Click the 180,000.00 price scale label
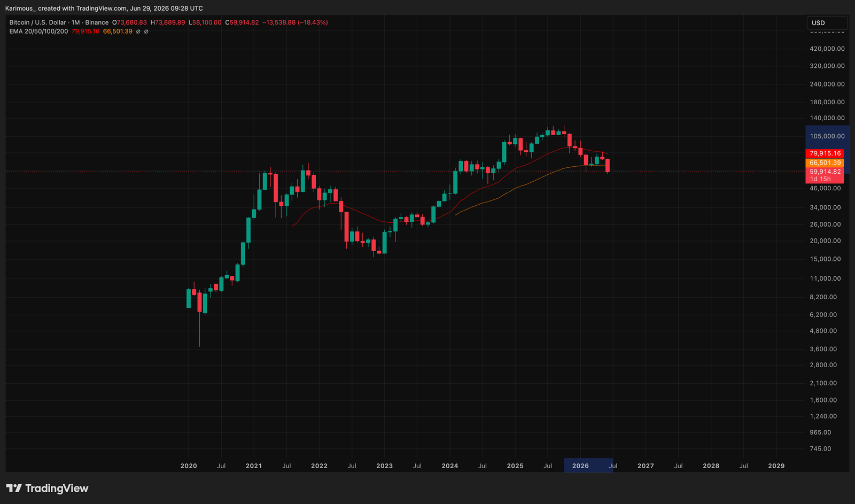 (x=827, y=102)
